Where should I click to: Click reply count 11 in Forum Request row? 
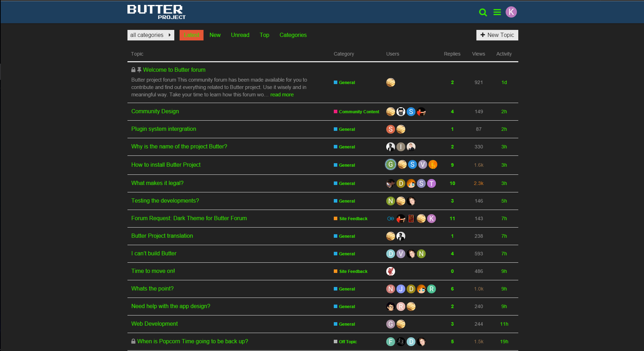coord(452,218)
